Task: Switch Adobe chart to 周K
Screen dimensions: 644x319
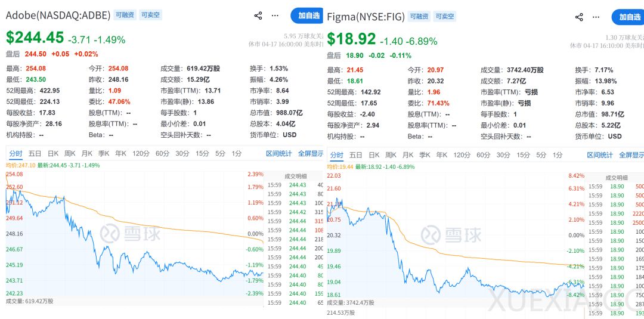Action: click(70, 154)
